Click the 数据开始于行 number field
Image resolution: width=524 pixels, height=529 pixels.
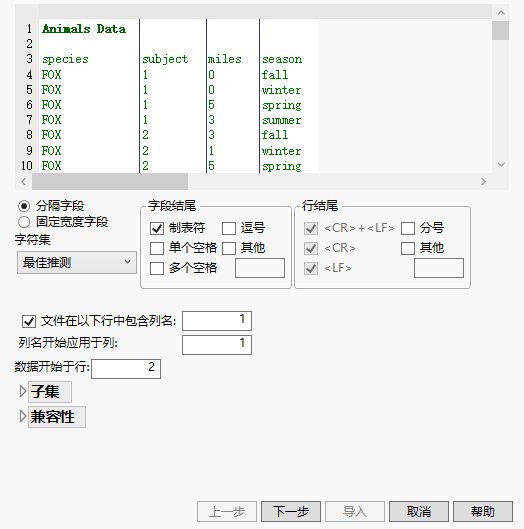[126, 369]
